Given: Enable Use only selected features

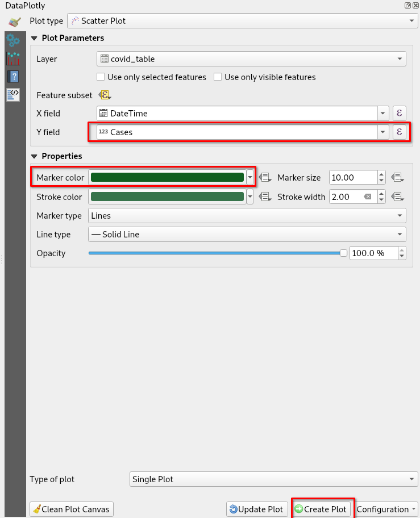Looking at the screenshot, I should (101, 77).
